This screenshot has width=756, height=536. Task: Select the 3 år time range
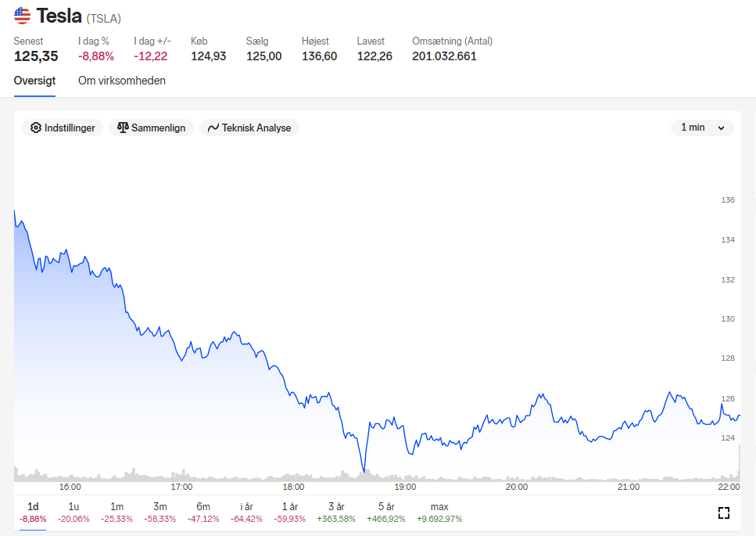(x=336, y=513)
